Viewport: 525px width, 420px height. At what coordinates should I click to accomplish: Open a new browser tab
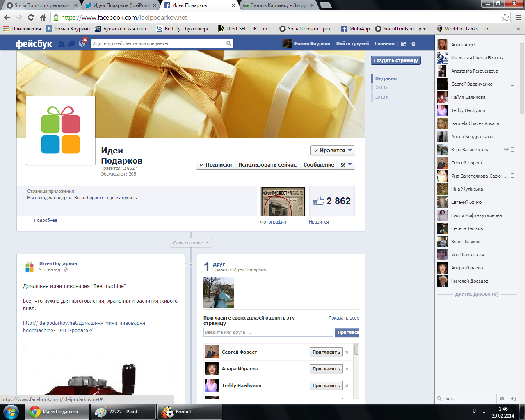(325, 5)
